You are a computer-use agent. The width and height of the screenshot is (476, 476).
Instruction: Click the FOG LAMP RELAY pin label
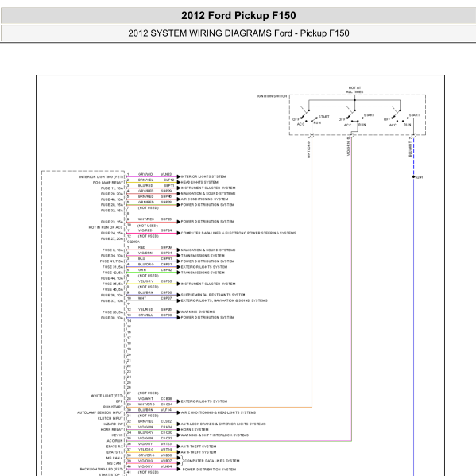(x=108, y=183)
